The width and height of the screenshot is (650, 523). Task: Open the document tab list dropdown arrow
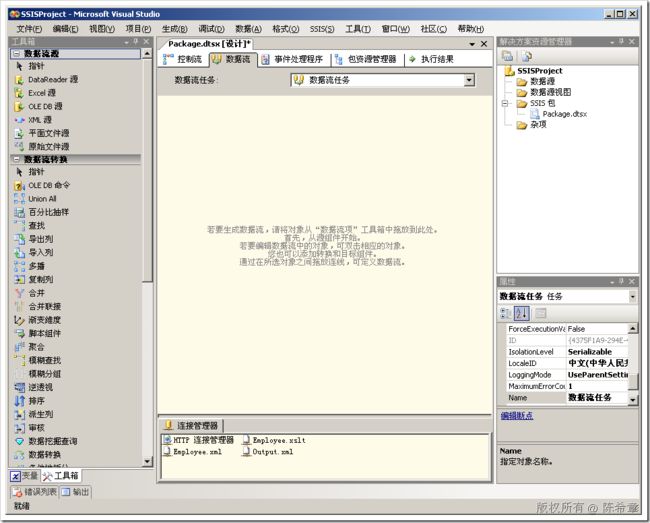[x=472, y=44]
